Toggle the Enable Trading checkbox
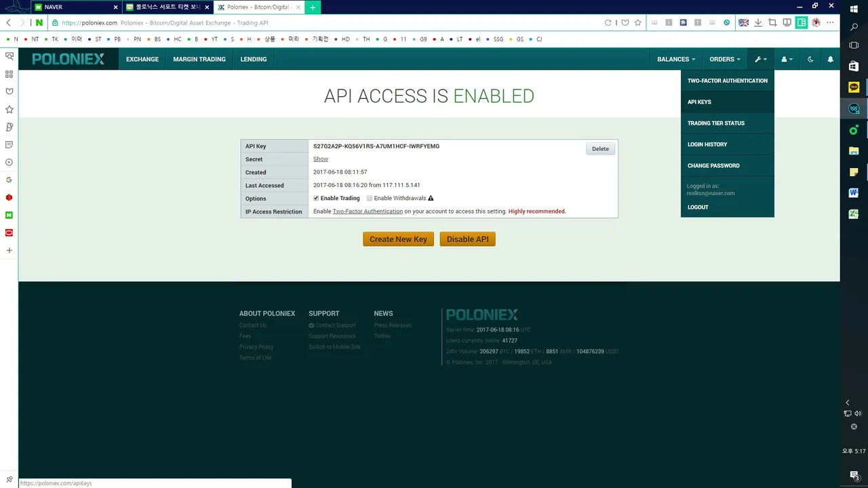The width and height of the screenshot is (868, 488). click(x=316, y=199)
